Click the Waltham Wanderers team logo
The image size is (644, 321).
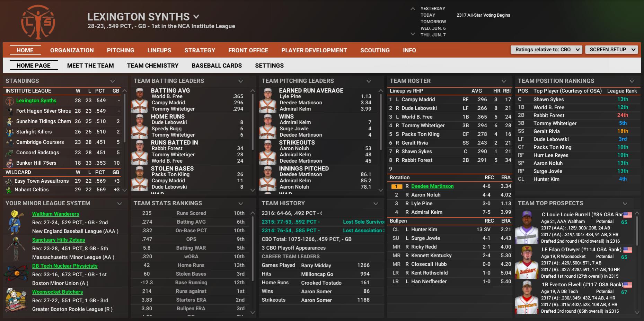16,222
